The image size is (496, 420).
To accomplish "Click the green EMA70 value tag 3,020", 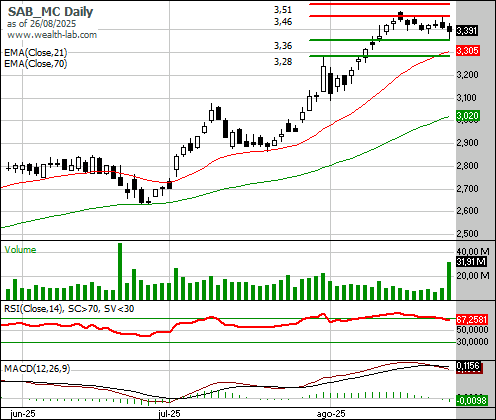I will click(x=468, y=116).
